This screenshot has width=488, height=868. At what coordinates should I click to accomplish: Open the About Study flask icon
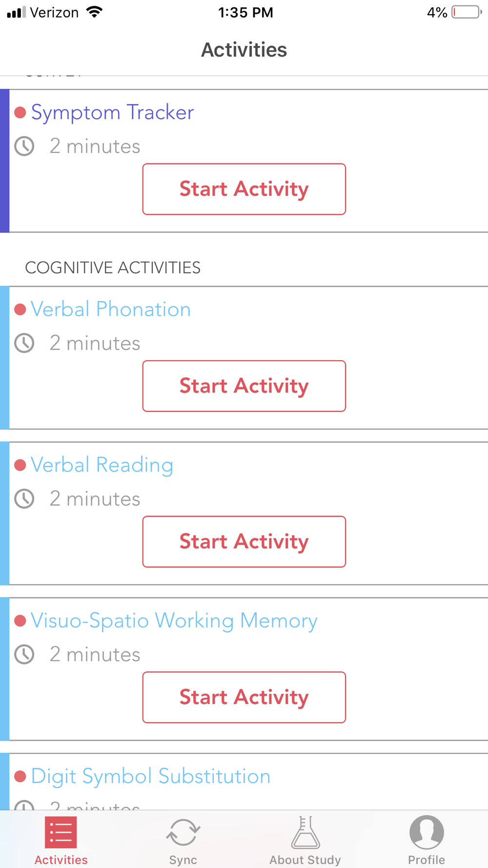[x=305, y=832]
